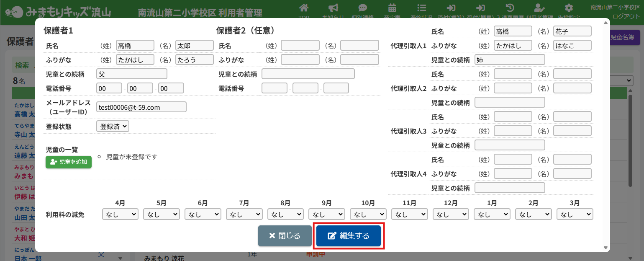Open the 4月 fee reduction dropdown

click(x=120, y=214)
